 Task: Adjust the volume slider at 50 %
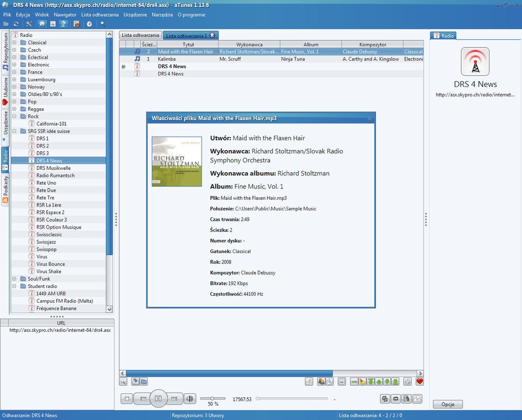(x=213, y=399)
